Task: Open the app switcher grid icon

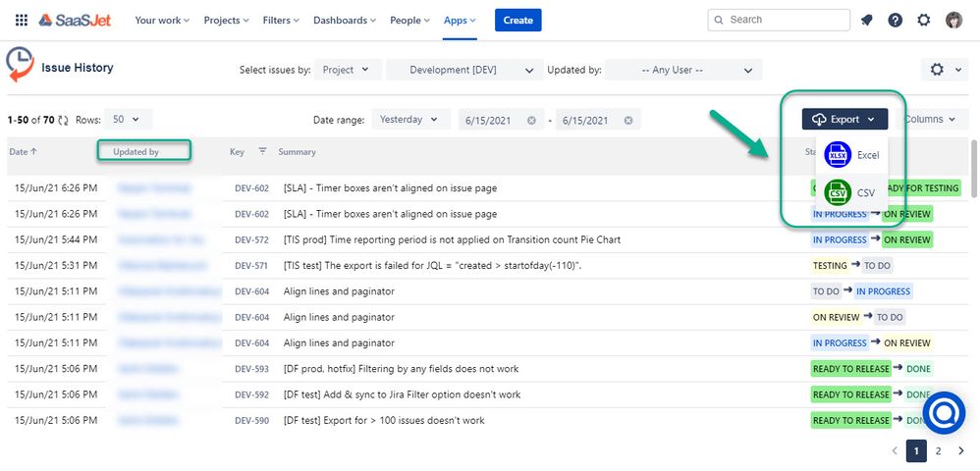Action: tap(22, 20)
